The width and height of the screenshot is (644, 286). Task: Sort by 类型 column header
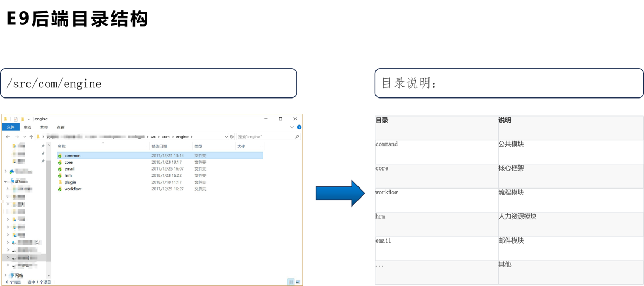tap(198, 146)
